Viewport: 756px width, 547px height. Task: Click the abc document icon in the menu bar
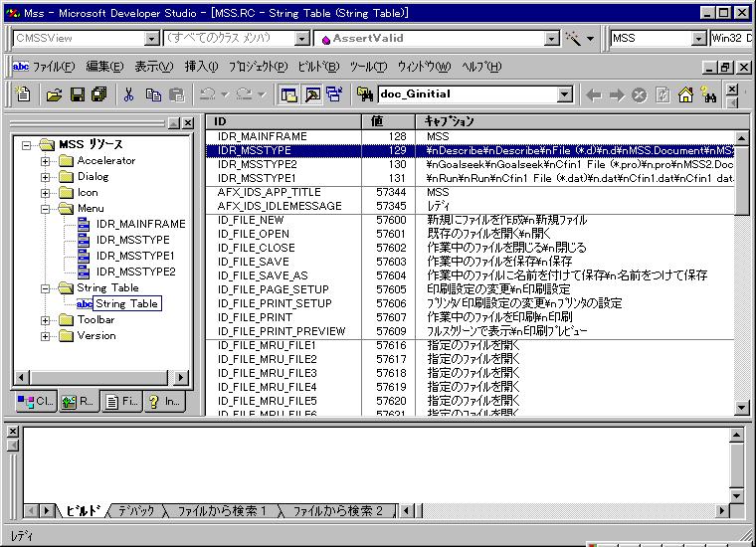point(20,67)
